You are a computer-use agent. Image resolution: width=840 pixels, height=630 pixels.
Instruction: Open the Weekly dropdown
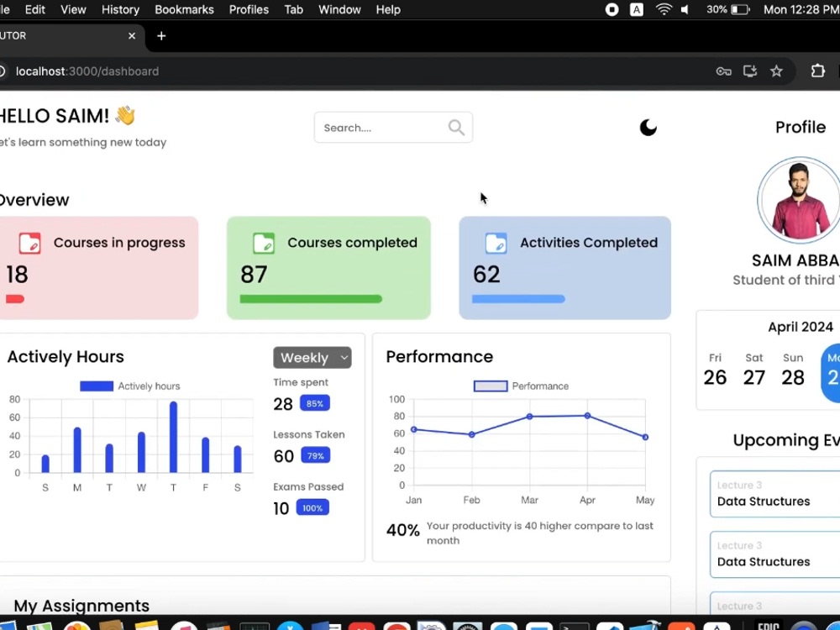(x=312, y=357)
